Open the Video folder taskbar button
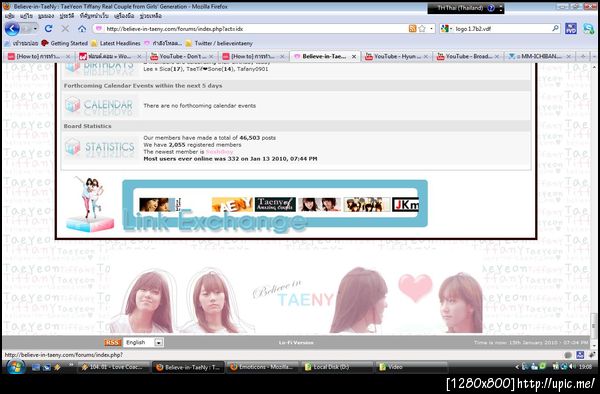This screenshot has height=394, width=600. pyautogui.click(x=411, y=367)
